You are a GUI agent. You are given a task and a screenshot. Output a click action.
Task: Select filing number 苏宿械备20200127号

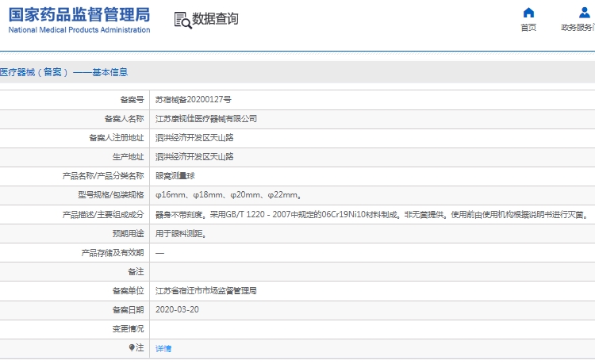(x=193, y=100)
